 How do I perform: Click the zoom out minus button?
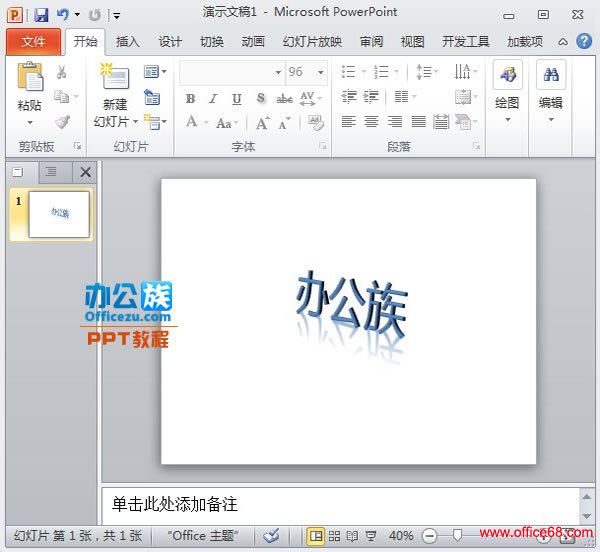click(429, 536)
